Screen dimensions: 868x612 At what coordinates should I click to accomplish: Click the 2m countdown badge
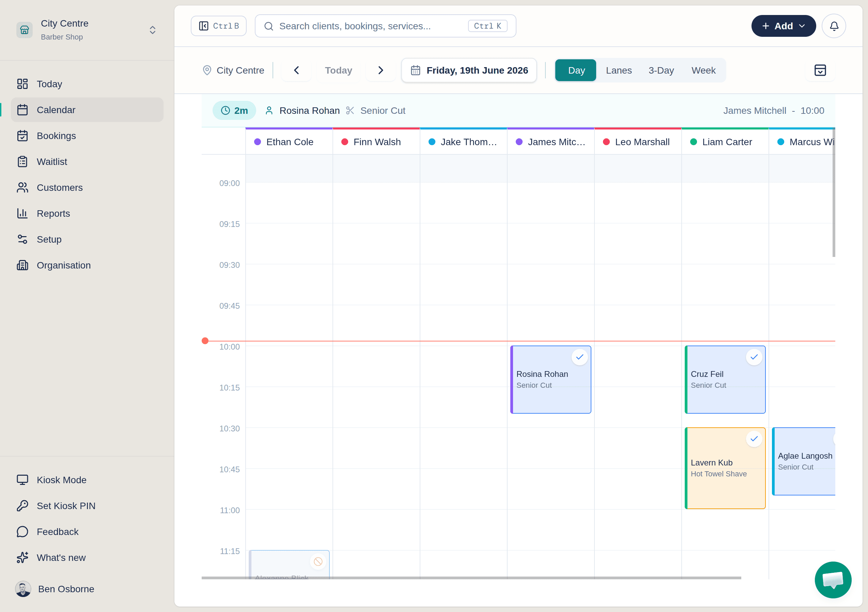pos(234,110)
